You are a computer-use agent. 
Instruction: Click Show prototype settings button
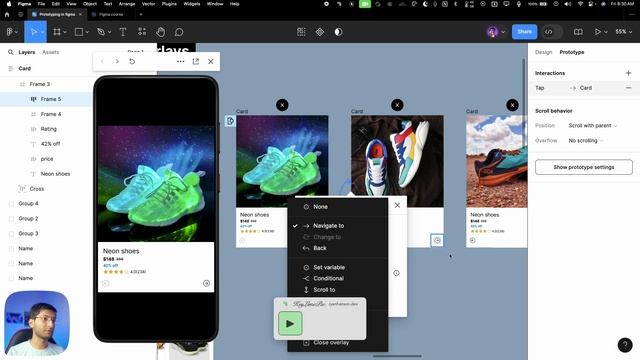click(584, 167)
